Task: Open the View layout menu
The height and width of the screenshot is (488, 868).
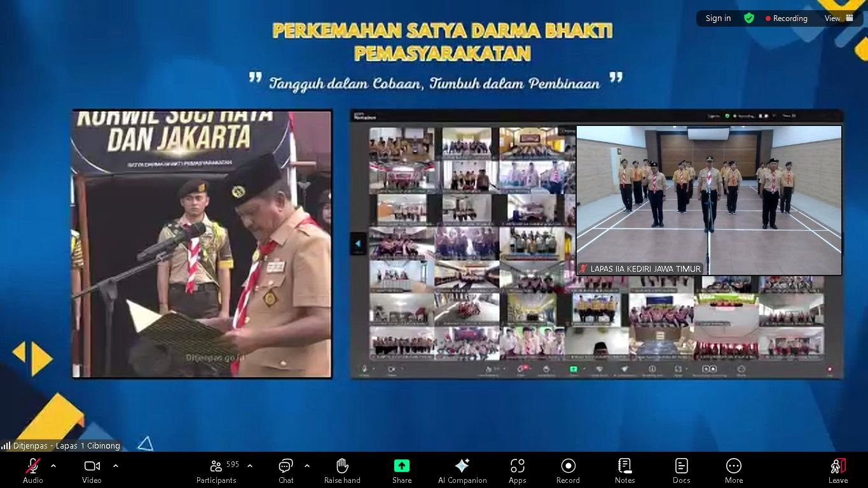Action: [839, 18]
